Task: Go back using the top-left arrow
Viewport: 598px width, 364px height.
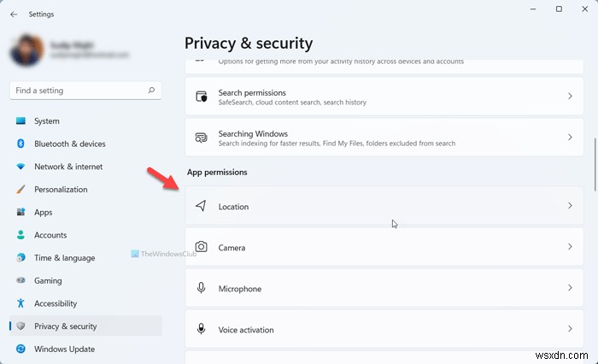Action: click(14, 14)
